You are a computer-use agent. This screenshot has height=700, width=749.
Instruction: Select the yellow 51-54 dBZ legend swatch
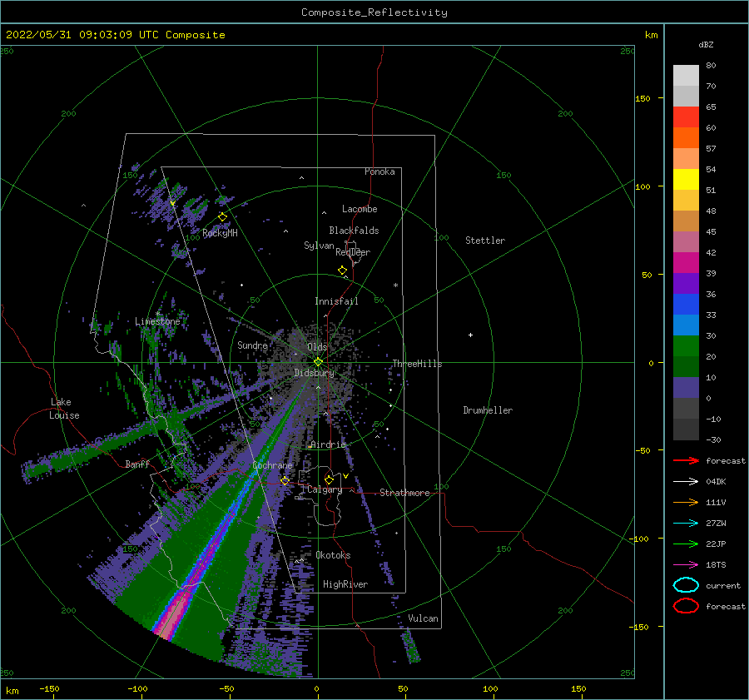point(686,180)
